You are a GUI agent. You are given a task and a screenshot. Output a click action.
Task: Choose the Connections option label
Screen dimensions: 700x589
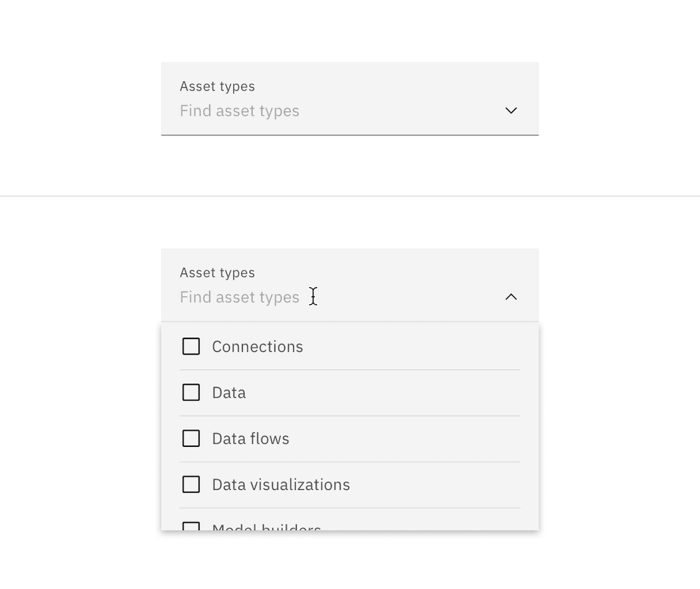(257, 347)
